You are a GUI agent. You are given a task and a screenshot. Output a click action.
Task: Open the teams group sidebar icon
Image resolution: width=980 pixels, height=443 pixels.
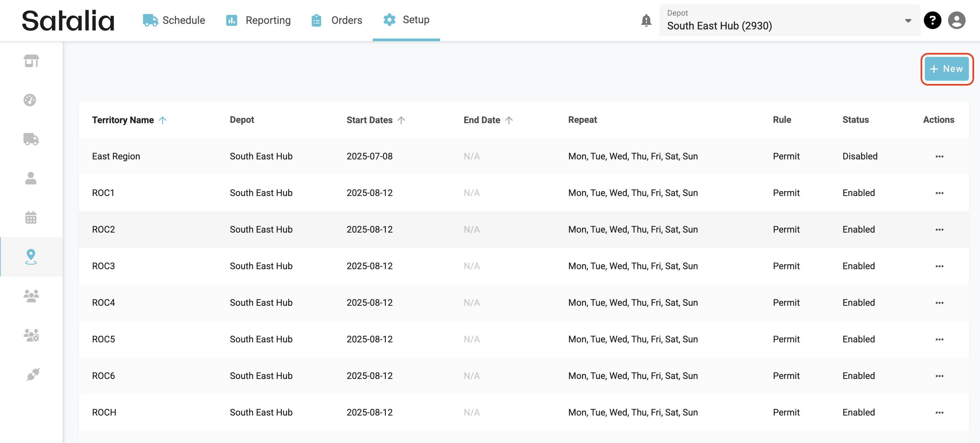pos(31,296)
